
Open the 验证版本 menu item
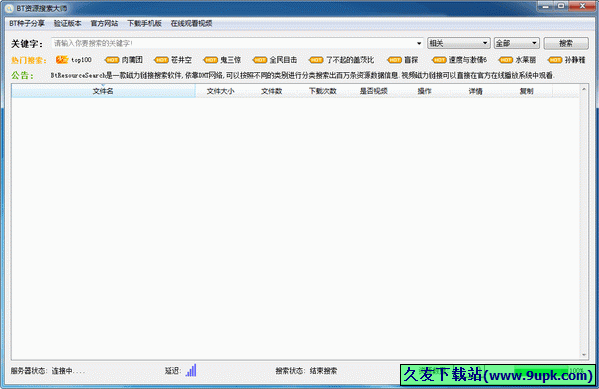(x=68, y=23)
